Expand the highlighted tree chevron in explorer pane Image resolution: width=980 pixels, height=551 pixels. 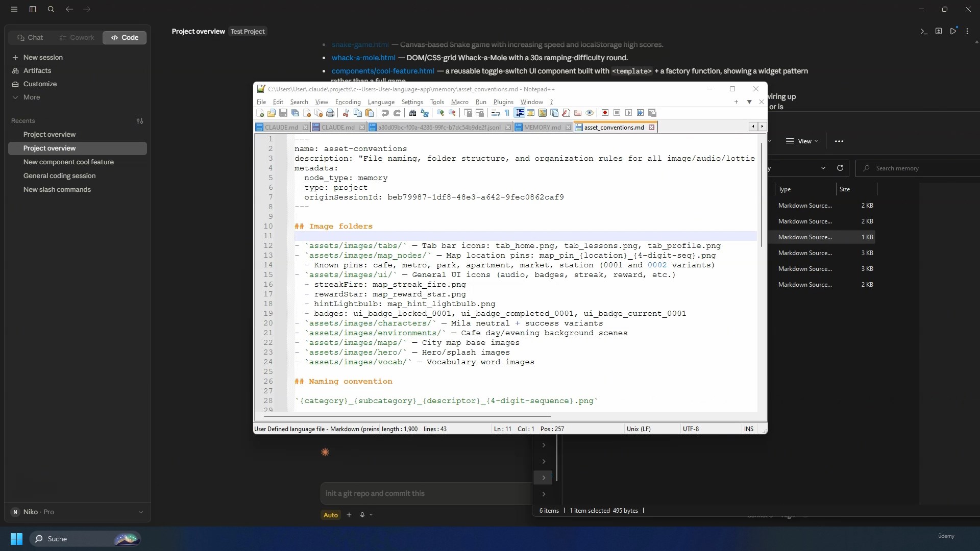click(x=544, y=477)
